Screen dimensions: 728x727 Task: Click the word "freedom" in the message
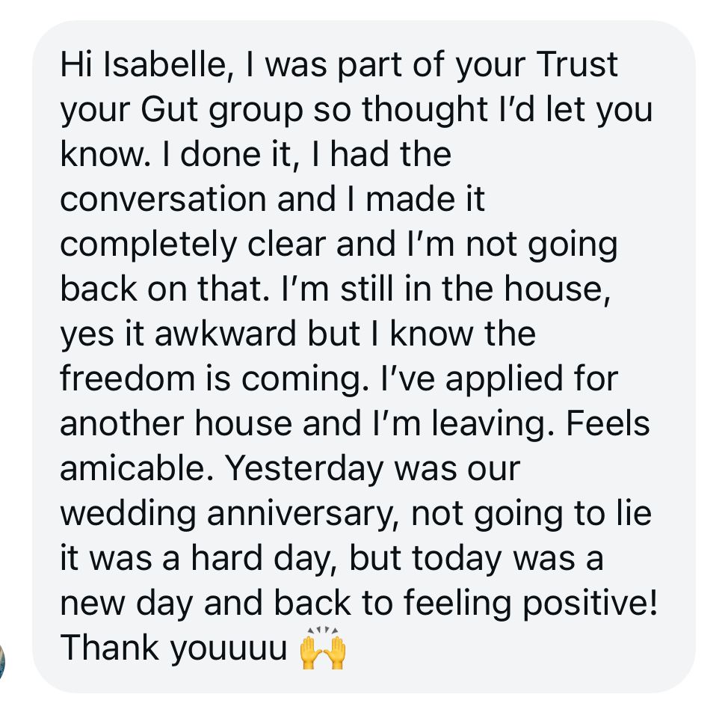click(x=127, y=378)
